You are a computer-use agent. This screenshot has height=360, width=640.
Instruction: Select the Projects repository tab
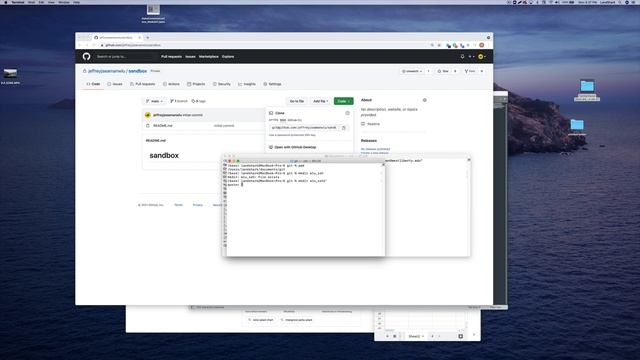point(196,84)
